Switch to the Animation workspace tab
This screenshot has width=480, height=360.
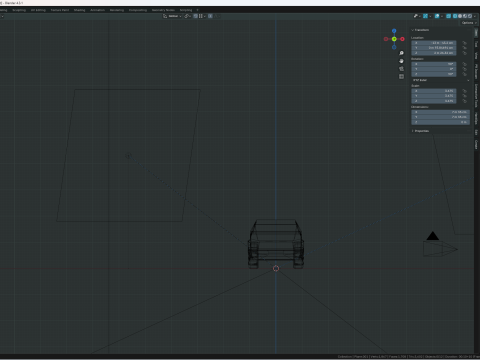pos(97,10)
